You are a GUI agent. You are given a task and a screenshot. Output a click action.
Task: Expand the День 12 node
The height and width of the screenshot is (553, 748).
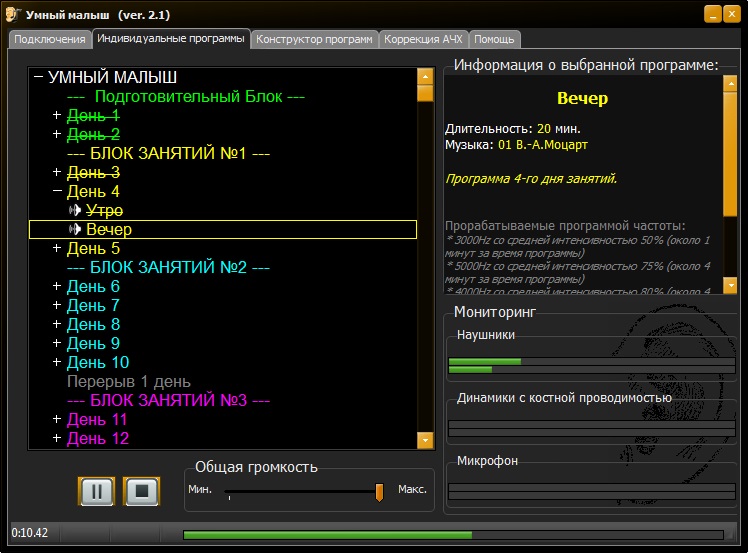(57, 438)
